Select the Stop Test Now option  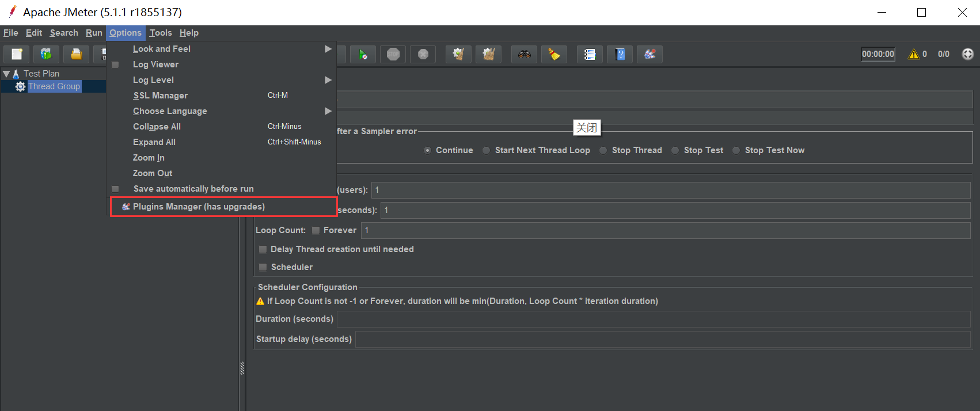(736, 150)
